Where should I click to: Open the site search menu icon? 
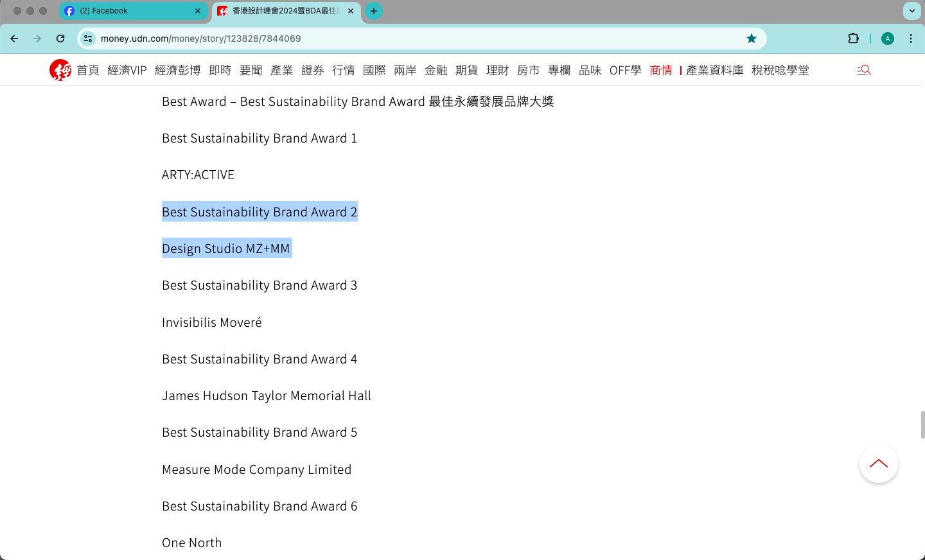(x=864, y=70)
